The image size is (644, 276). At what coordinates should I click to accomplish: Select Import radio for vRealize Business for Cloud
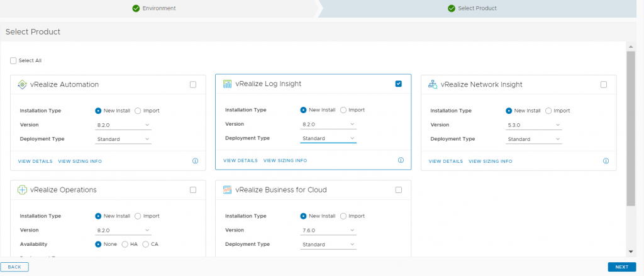point(343,216)
